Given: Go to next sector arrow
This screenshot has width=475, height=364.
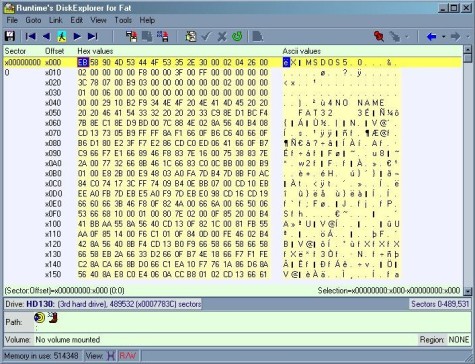Looking at the screenshot, I should [77, 36].
